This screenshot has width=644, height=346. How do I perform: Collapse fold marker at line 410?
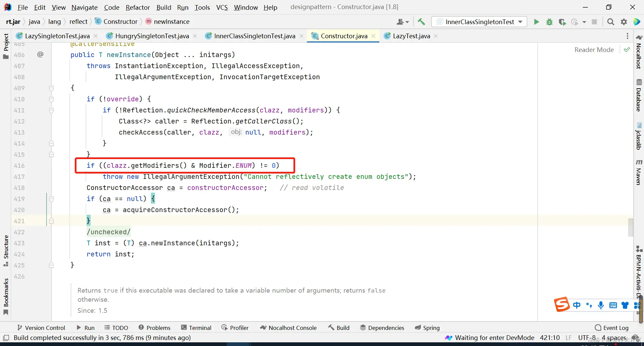tap(51, 99)
